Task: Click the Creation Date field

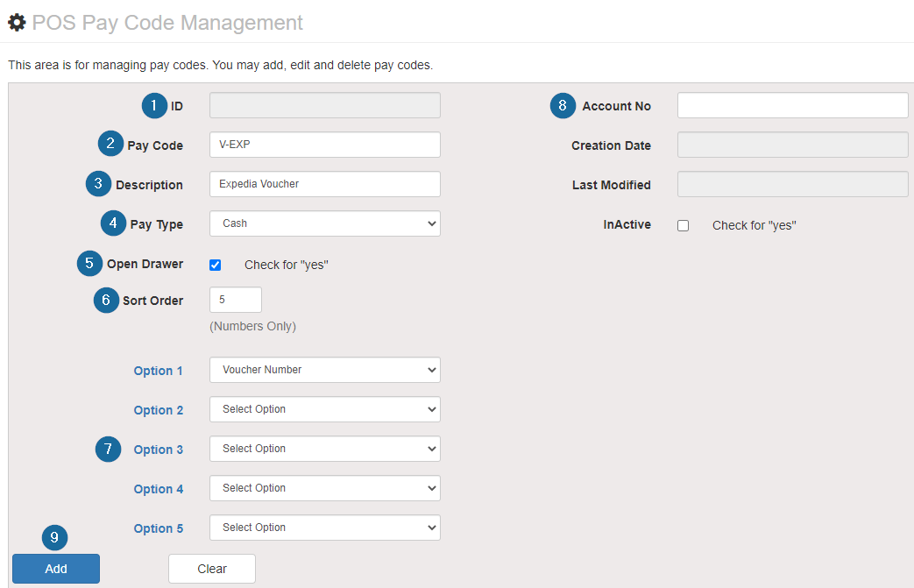Action: [793, 145]
